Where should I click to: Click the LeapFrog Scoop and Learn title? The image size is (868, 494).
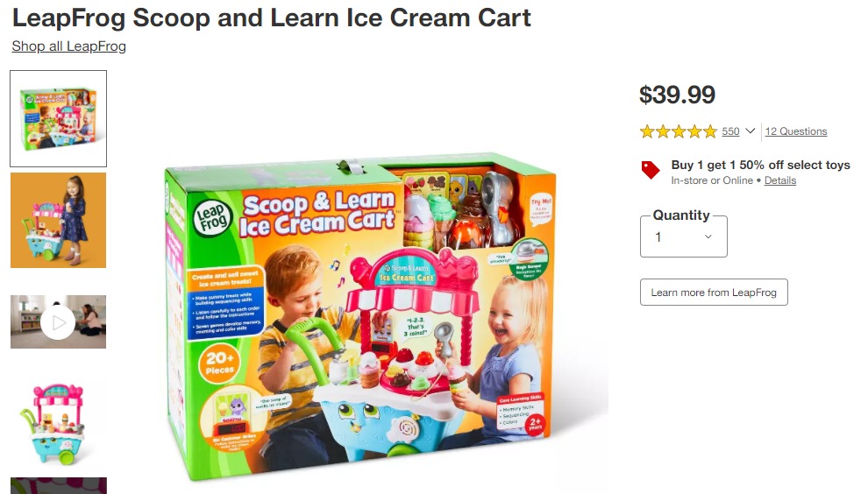(271, 18)
